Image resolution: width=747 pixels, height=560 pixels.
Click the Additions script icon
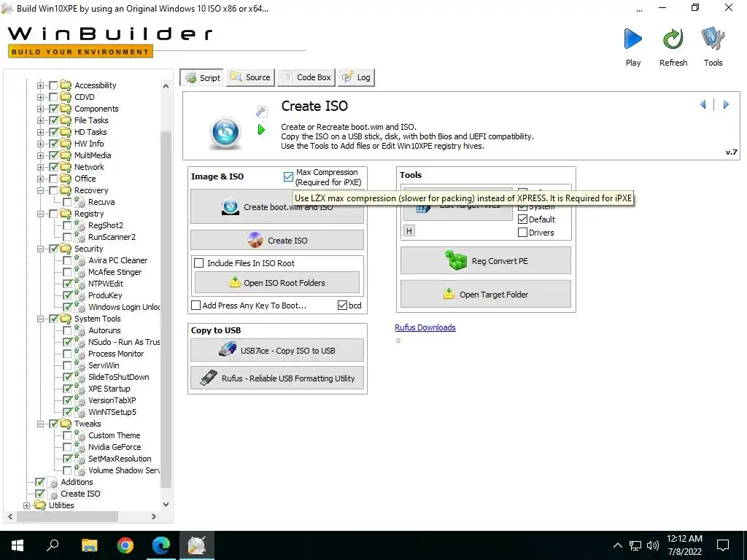point(53,482)
